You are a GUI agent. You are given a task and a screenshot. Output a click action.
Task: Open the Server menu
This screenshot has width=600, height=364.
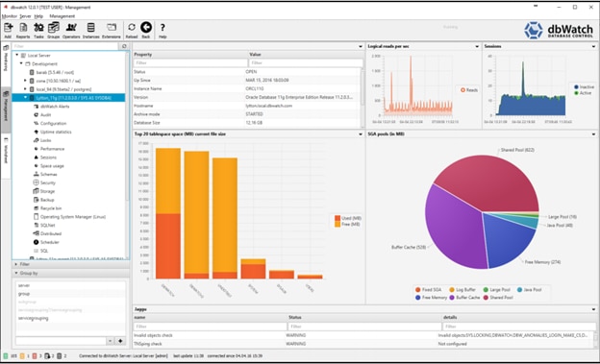(x=25, y=16)
